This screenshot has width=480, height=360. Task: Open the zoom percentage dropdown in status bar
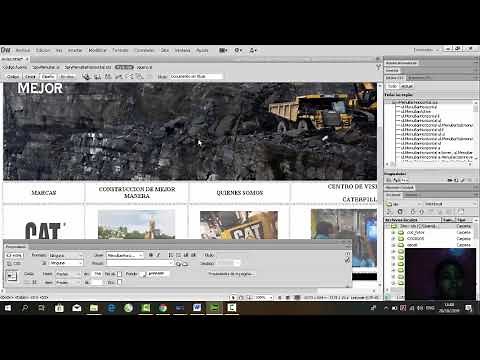(264, 297)
